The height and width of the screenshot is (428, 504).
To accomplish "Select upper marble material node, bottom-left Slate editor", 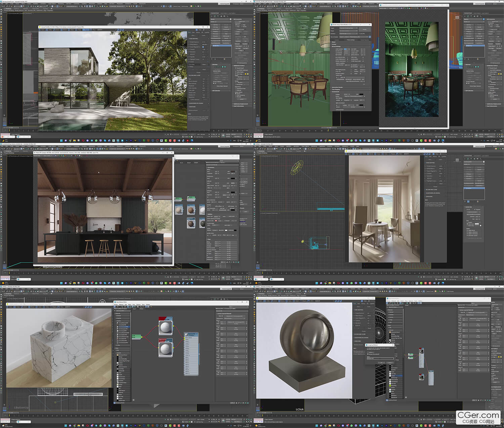I will 166,326.
